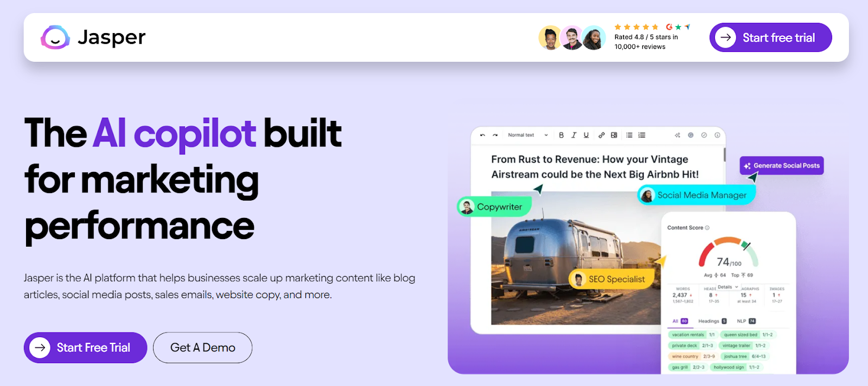Click the hero Start Free Trial button
Image resolution: width=868 pixels, height=386 pixels.
click(85, 348)
